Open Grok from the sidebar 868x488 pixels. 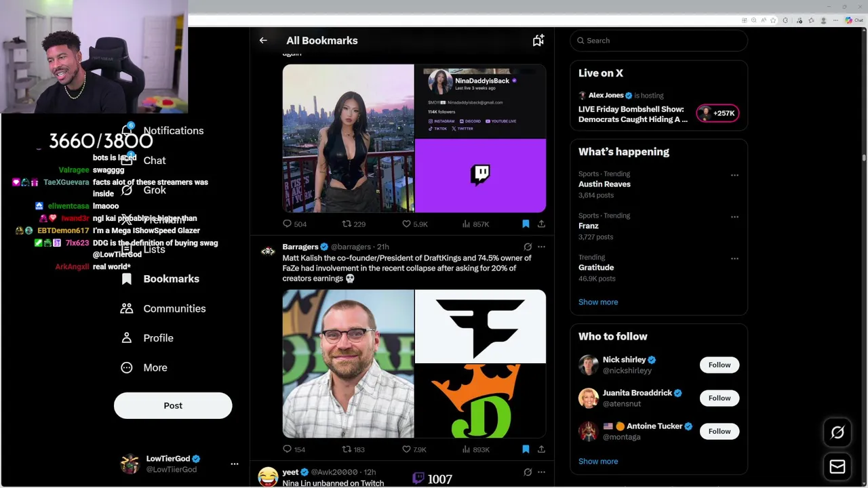pos(144,190)
